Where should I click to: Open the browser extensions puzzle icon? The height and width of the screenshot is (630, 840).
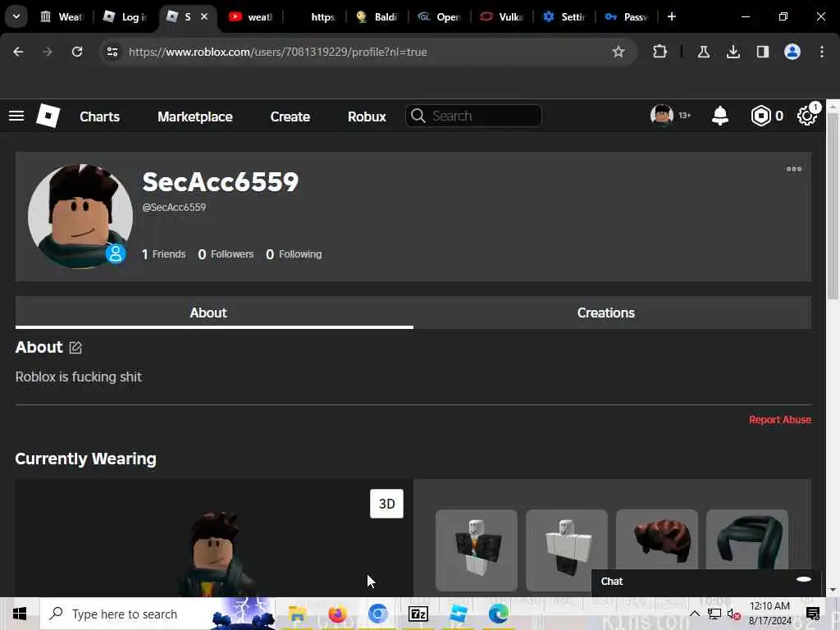coord(660,52)
